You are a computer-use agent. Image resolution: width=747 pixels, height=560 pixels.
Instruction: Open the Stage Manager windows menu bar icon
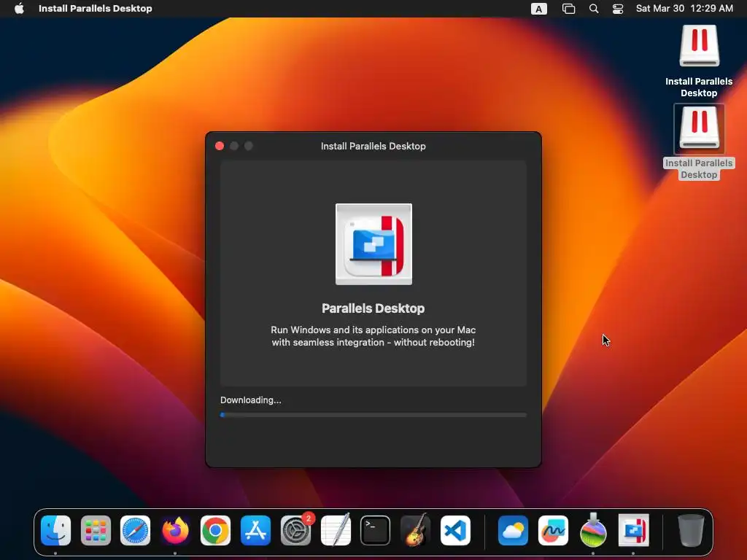pos(568,9)
